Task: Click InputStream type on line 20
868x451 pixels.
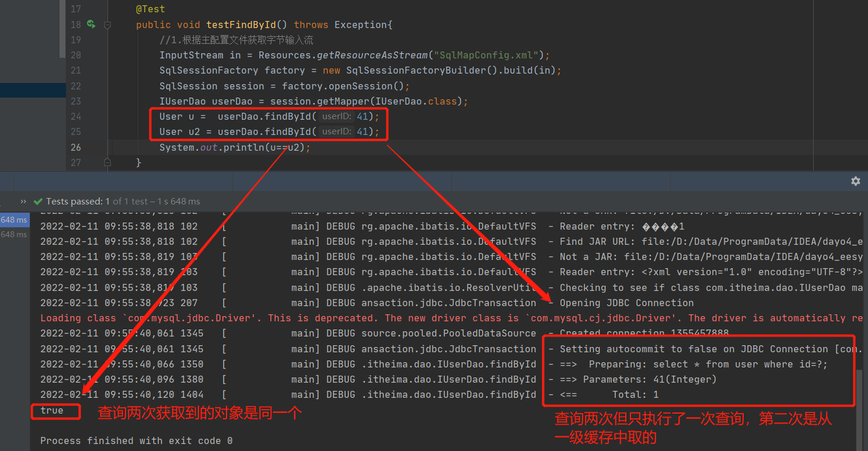Action: pyautogui.click(x=191, y=55)
